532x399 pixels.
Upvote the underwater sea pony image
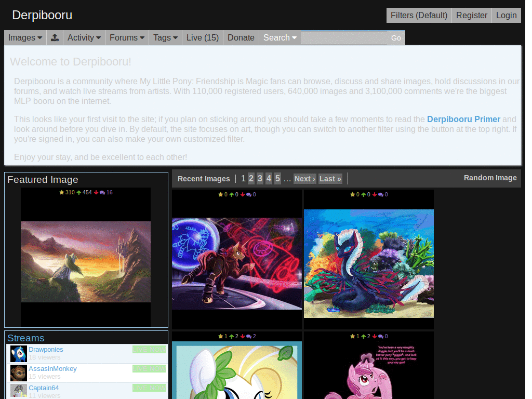point(363,194)
